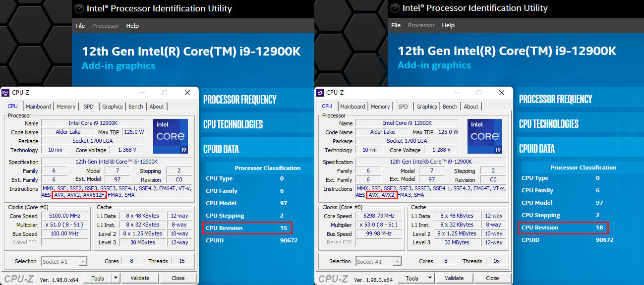Click Intel Core i9 badge beside 1.368 V voltage
The height and width of the screenshot is (285, 644).
click(x=171, y=136)
